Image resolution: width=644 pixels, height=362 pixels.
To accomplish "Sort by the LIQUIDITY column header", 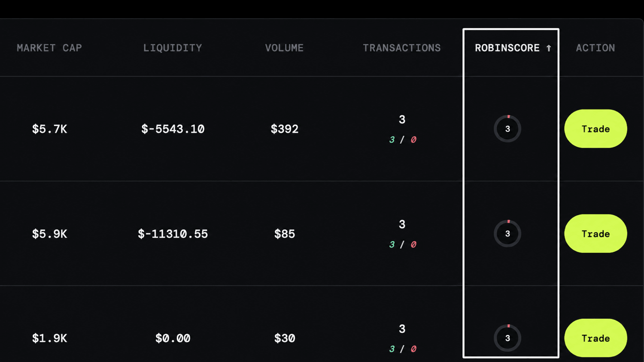I will tap(173, 48).
